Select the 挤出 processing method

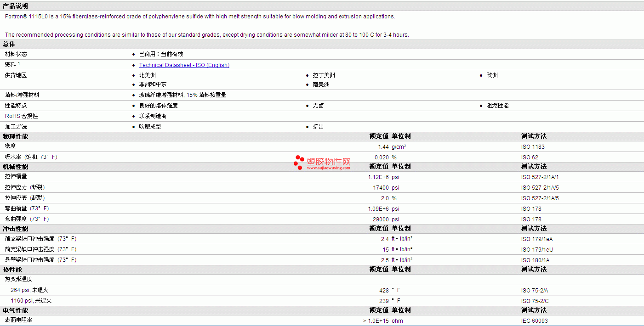click(x=319, y=127)
